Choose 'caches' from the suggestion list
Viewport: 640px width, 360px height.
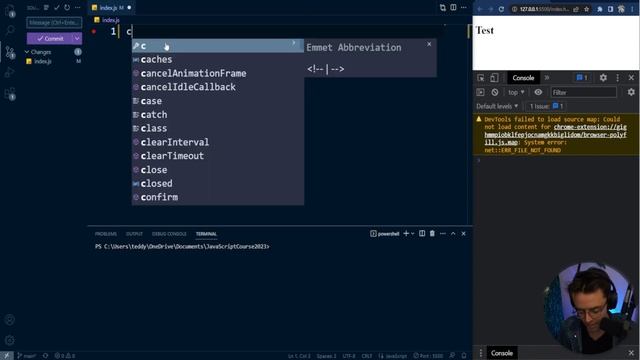(218, 60)
